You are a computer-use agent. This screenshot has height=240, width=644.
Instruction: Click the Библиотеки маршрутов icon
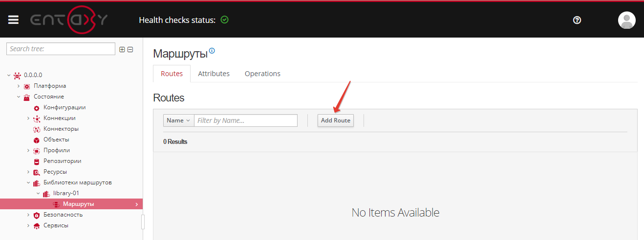[x=36, y=183]
